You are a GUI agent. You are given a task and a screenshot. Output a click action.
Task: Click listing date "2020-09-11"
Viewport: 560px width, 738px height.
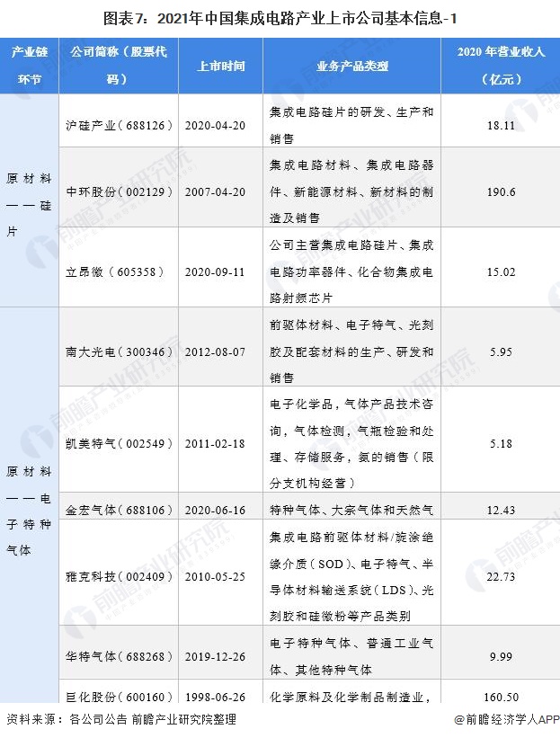215,272
